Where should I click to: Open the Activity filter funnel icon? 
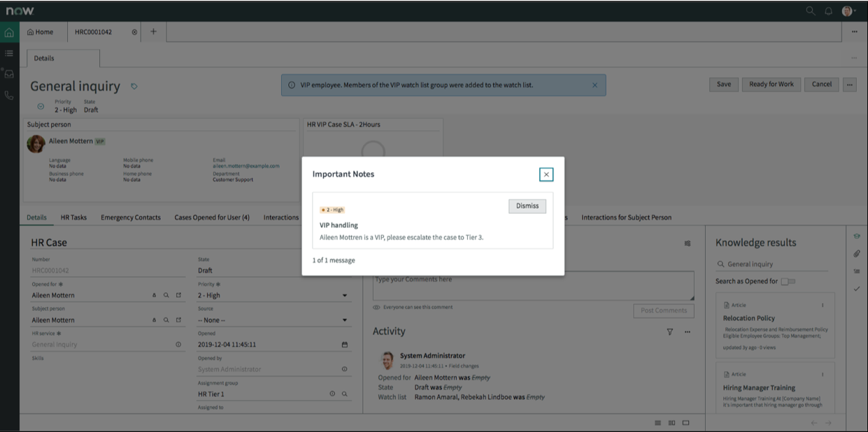(669, 332)
